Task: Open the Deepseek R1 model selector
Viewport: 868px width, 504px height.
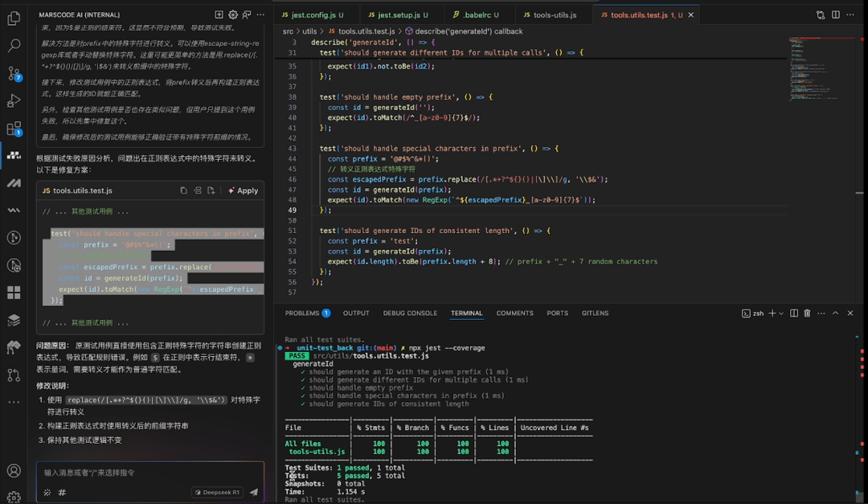Action: click(217, 492)
